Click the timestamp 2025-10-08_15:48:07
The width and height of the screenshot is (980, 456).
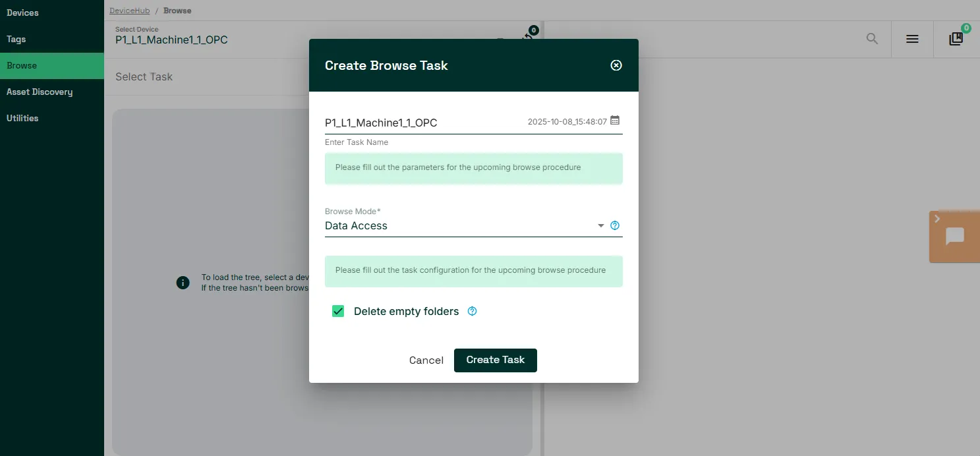[x=567, y=122]
